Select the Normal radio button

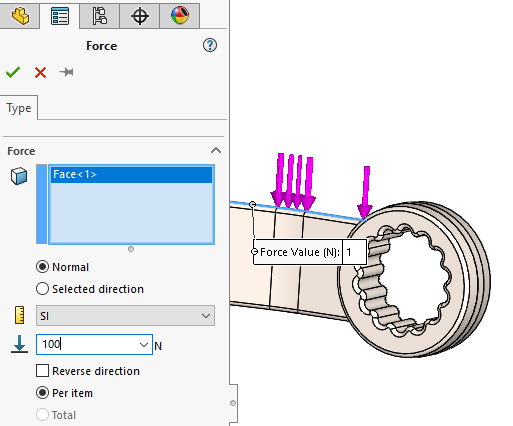click(42, 267)
